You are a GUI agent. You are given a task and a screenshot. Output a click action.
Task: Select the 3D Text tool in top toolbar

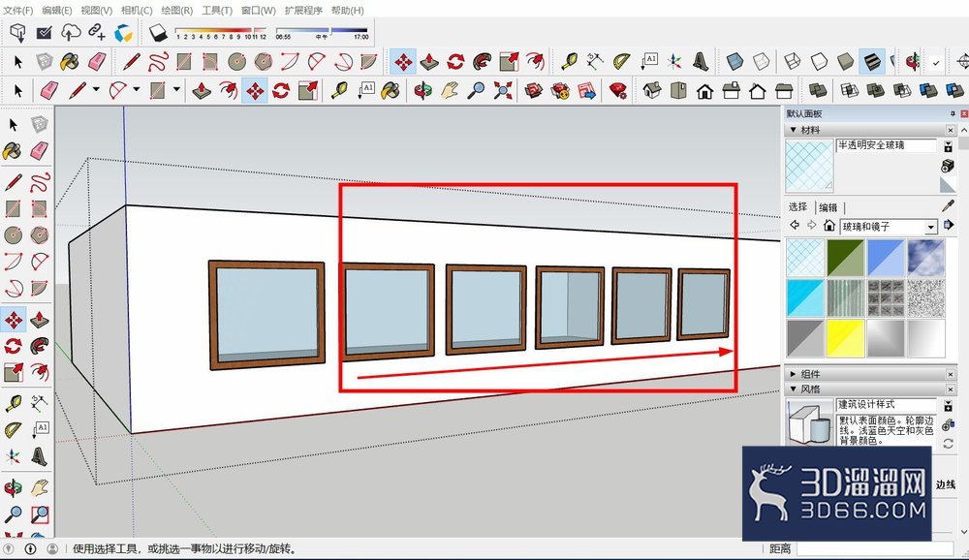coord(701,61)
